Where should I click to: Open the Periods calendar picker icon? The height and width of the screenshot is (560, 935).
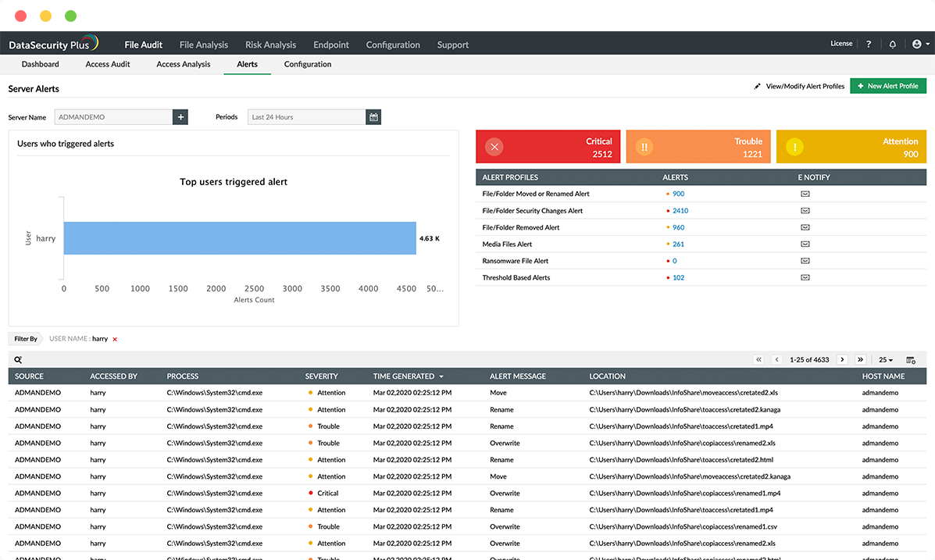[374, 117]
